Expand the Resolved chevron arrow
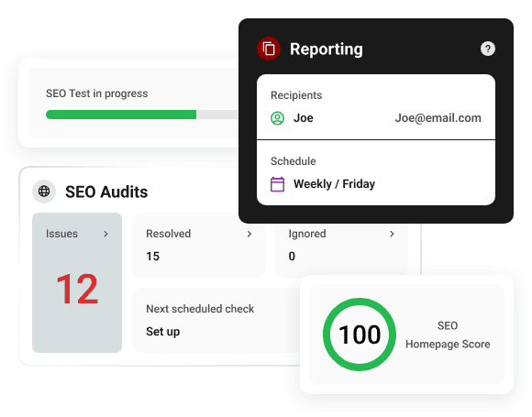 pyautogui.click(x=249, y=234)
